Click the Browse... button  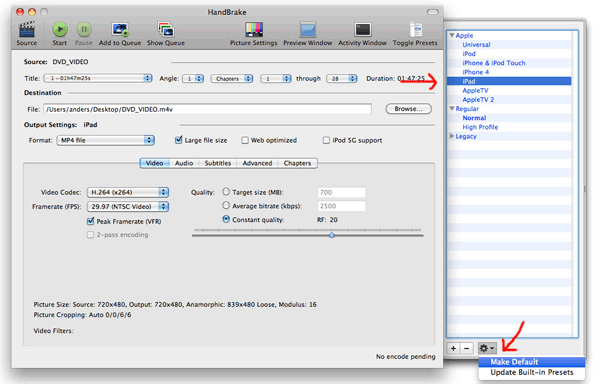pos(408,109)
